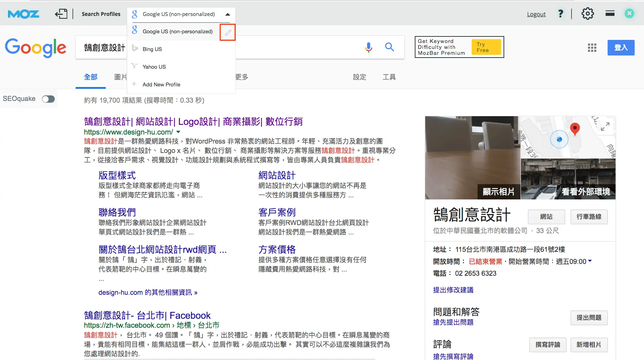Open the 設定 menu

(359, 77)
